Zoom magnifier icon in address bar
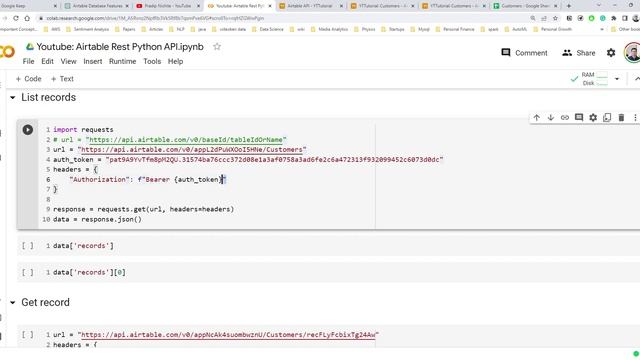Image resolution: width=640 pixels, height=360 pixels. click(533, 18)
